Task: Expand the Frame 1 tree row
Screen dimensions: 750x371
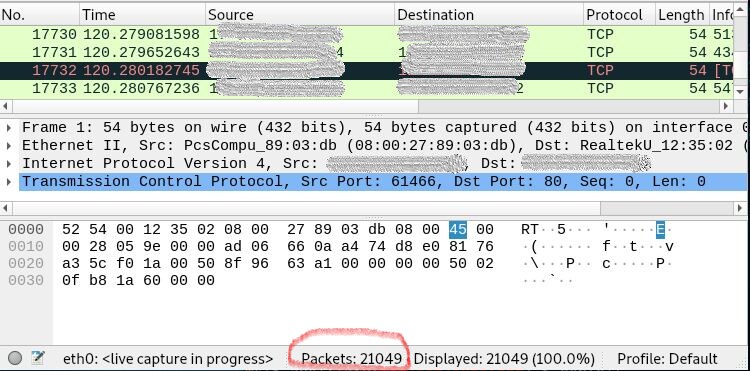Action: pyautogui.click(x=9, y=128)
